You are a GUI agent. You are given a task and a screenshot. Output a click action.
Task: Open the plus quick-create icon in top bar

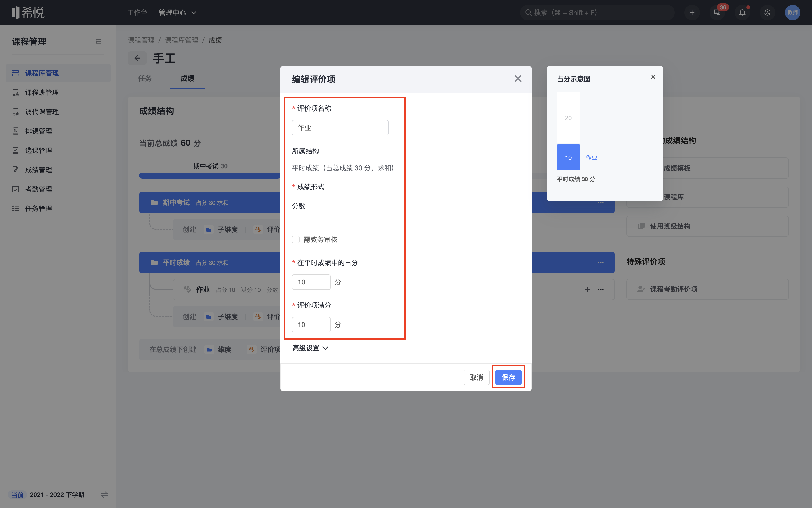692,12
